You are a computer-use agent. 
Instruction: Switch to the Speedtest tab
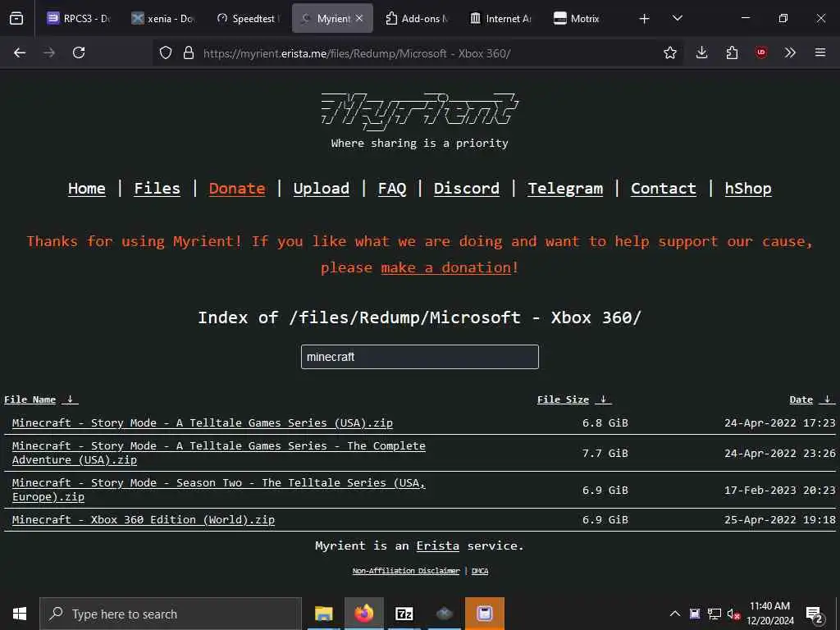pyautogui.click(x=248, y=18)
